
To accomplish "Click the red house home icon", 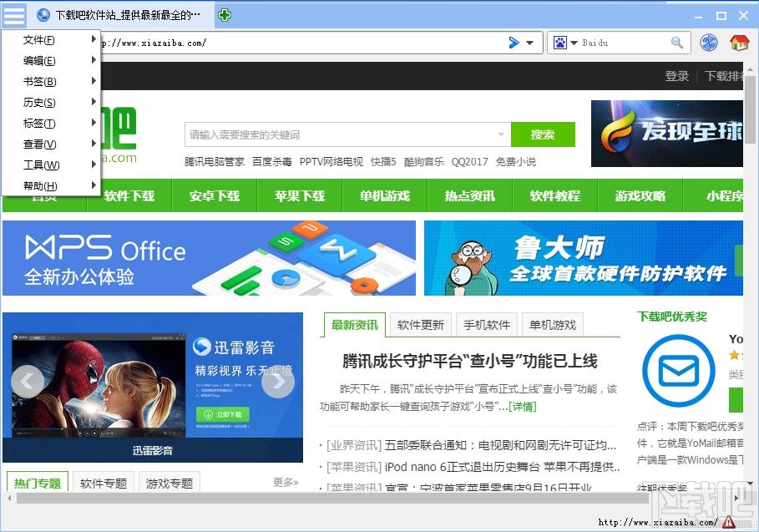I will (739, 43).
